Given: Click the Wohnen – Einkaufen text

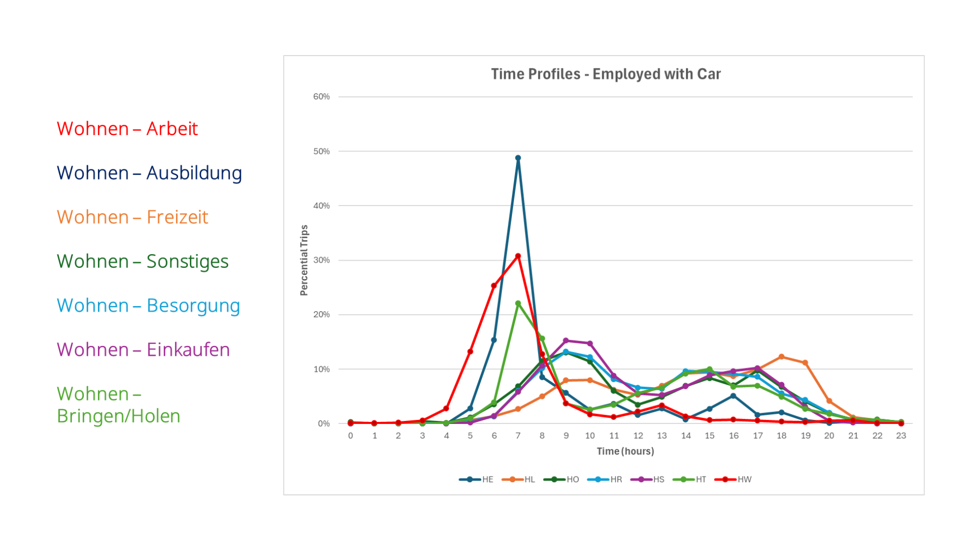Looking at the screenshot, I should pos(143,350).
